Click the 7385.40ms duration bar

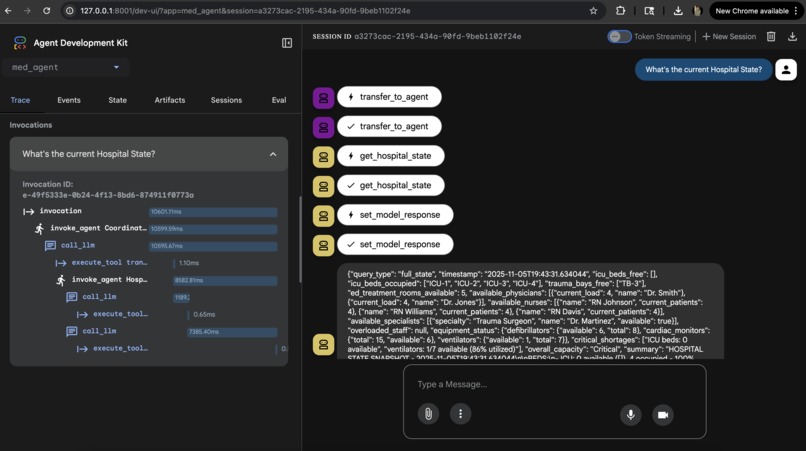(232, 332)
